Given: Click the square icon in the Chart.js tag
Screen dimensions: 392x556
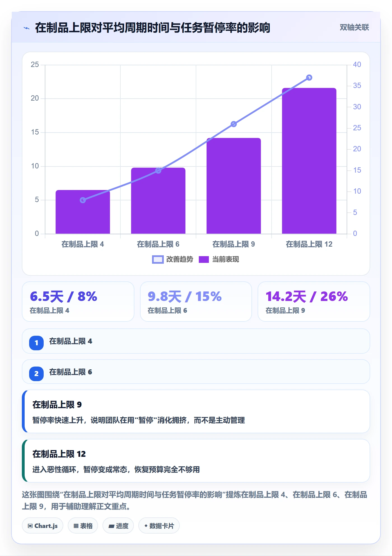Looking at the screenshot, I should click(x=30, y=526).
